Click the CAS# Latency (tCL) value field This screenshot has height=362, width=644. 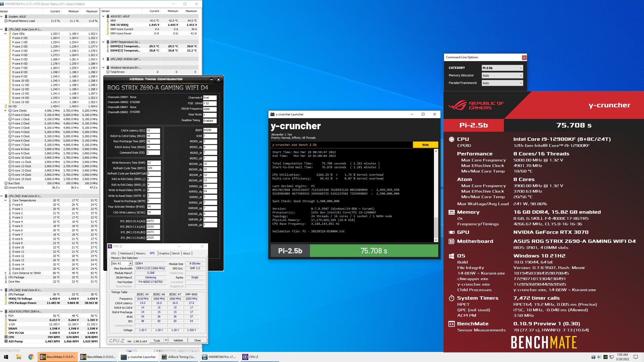click(153, 131)
